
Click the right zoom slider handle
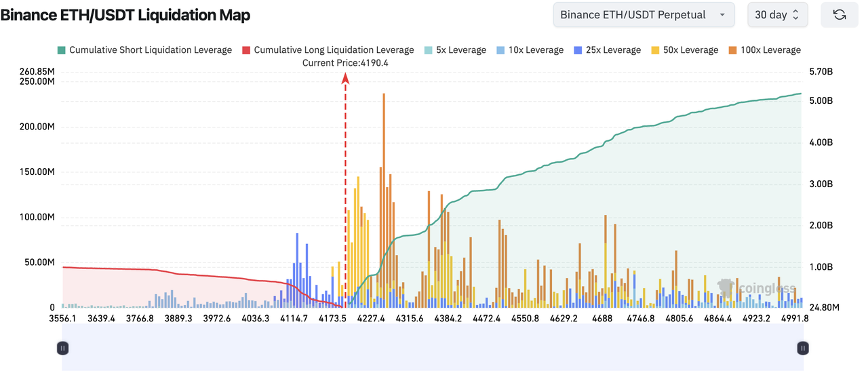point(803,348)
